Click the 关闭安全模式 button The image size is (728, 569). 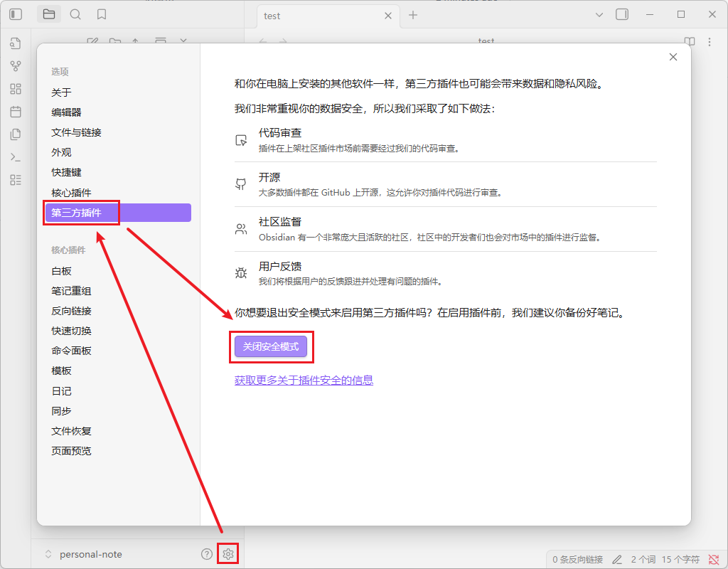tap(272, 347)
